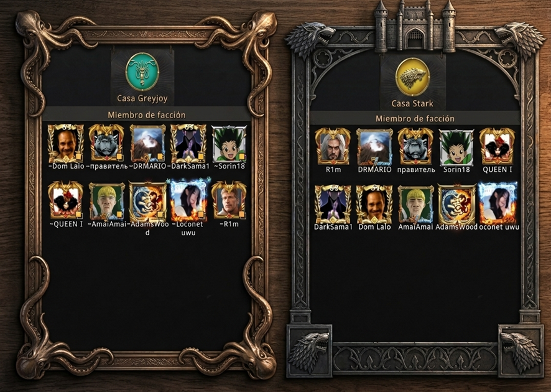Open DRMARIO portrait in Stark panel

374,147
